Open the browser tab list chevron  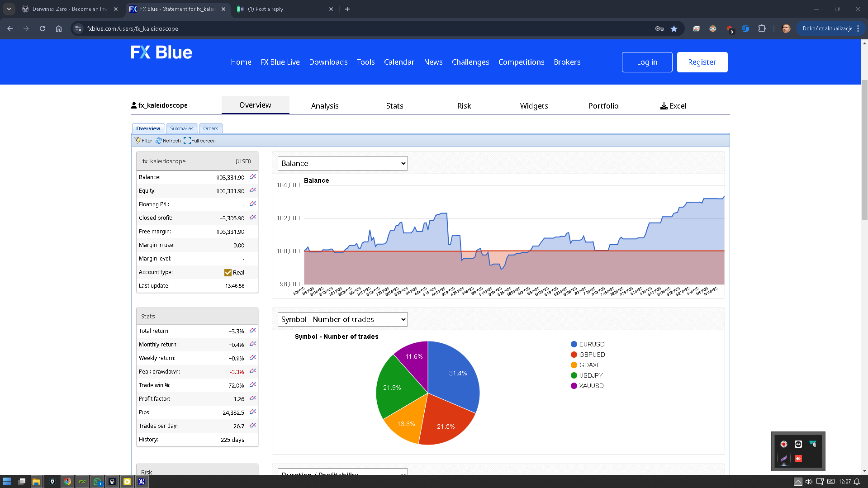point(9,9)
